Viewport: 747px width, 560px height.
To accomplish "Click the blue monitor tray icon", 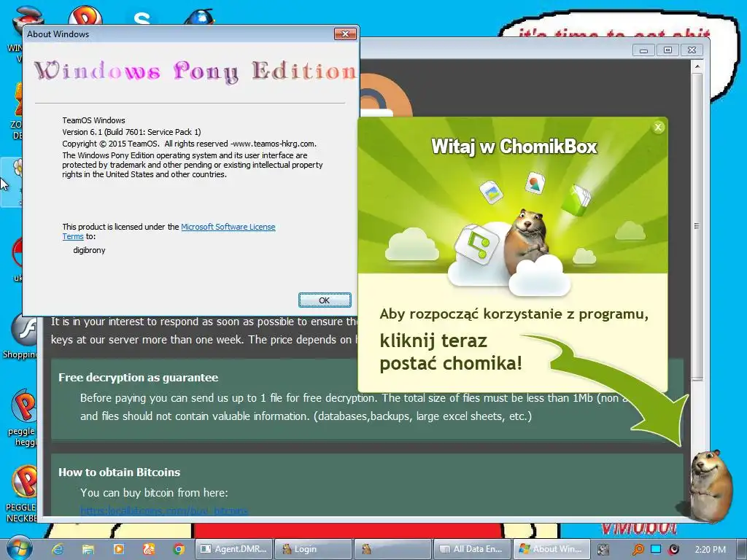I will click(x=656, y=549).
